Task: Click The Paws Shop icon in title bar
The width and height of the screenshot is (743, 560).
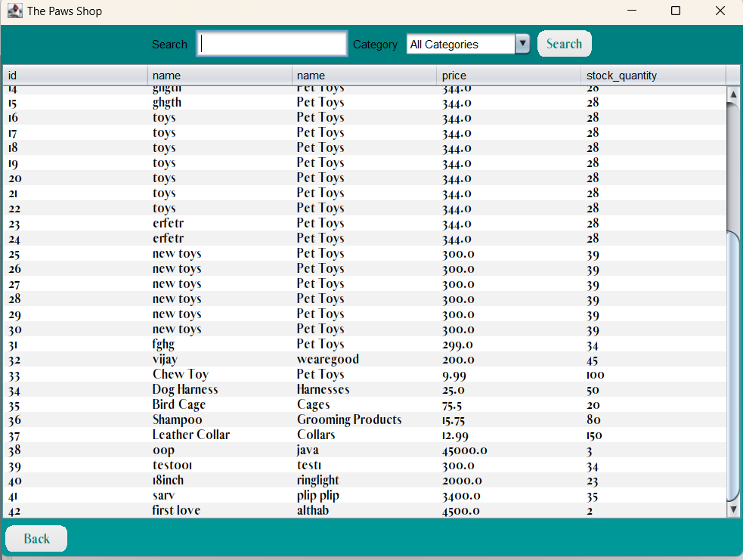Action: coord(14,11)
